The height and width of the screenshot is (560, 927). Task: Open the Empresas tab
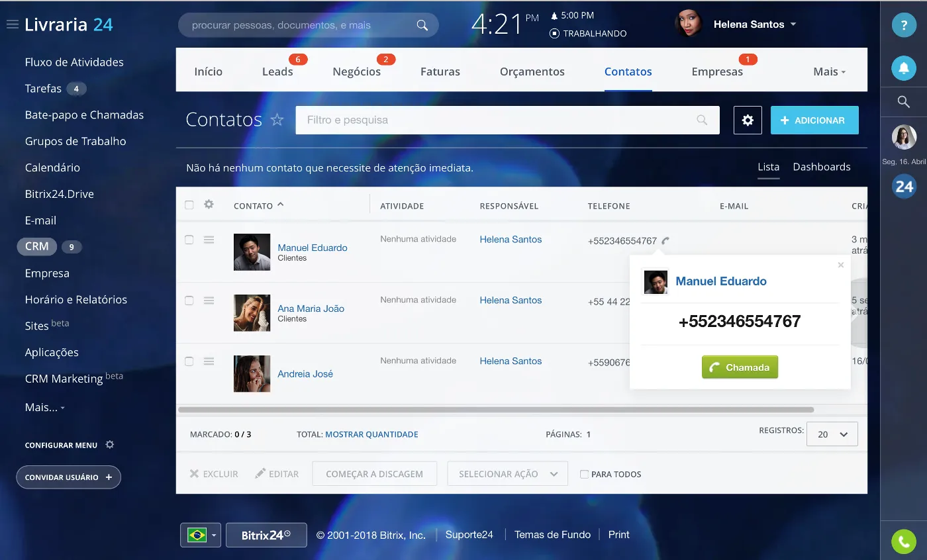point(717,71)
